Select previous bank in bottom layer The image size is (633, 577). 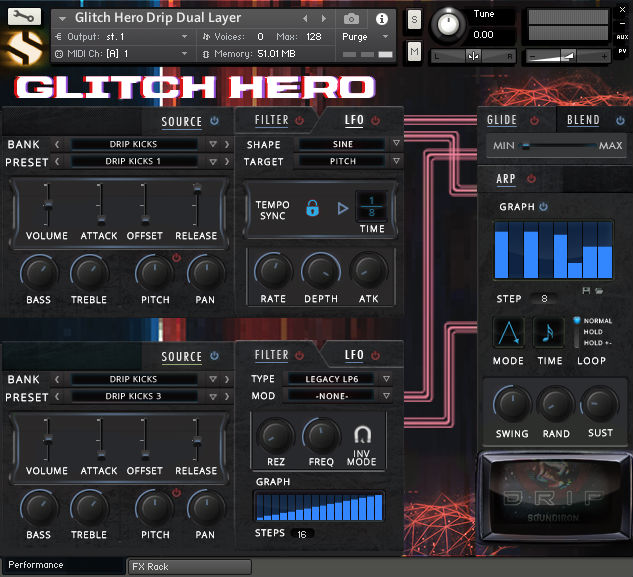pyautogui.click(x=57, y=380)
